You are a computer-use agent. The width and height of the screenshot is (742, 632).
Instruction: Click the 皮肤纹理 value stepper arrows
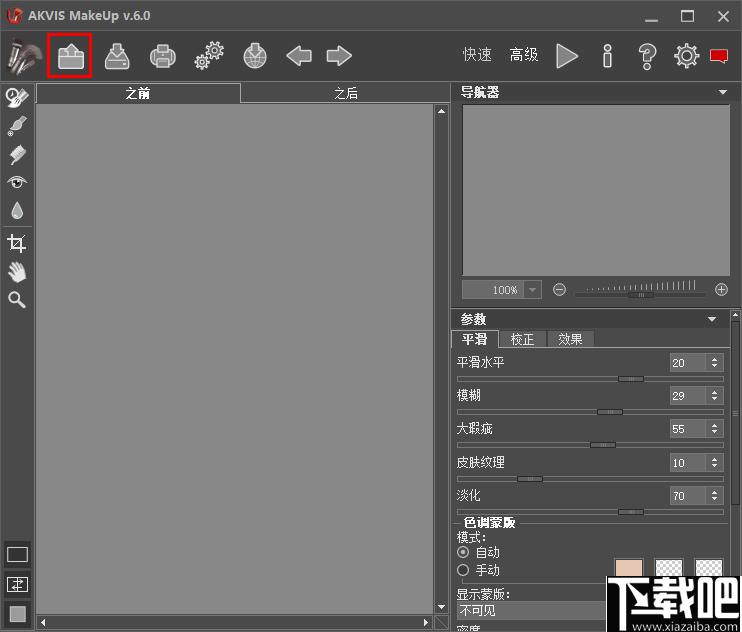(714, 463)
